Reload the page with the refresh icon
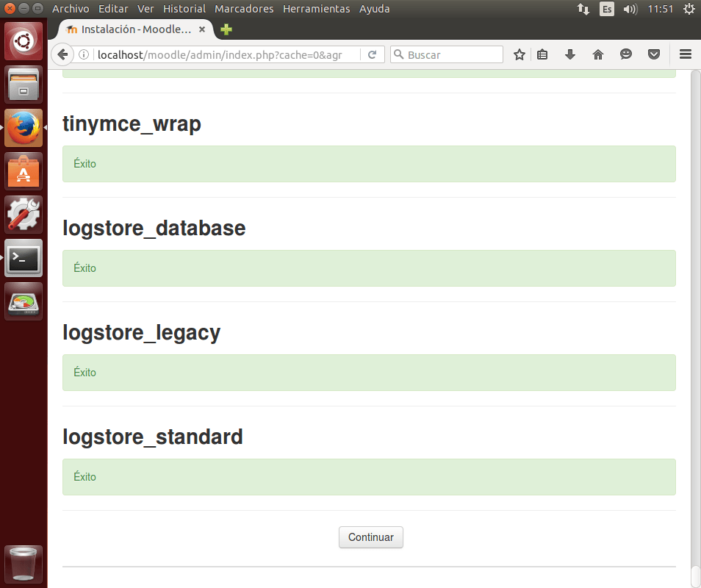This screenshot has width=701, height=588. coord(372,54)
